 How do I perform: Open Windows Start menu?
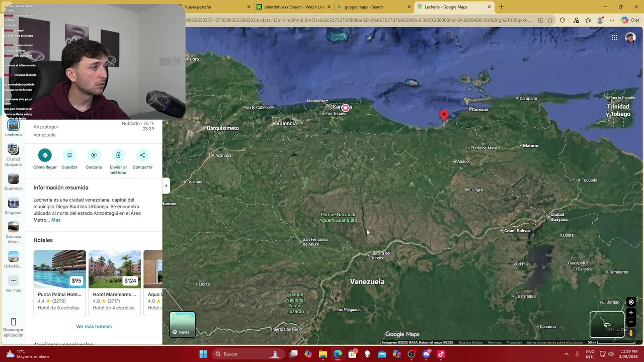click(x=203, y=354)
